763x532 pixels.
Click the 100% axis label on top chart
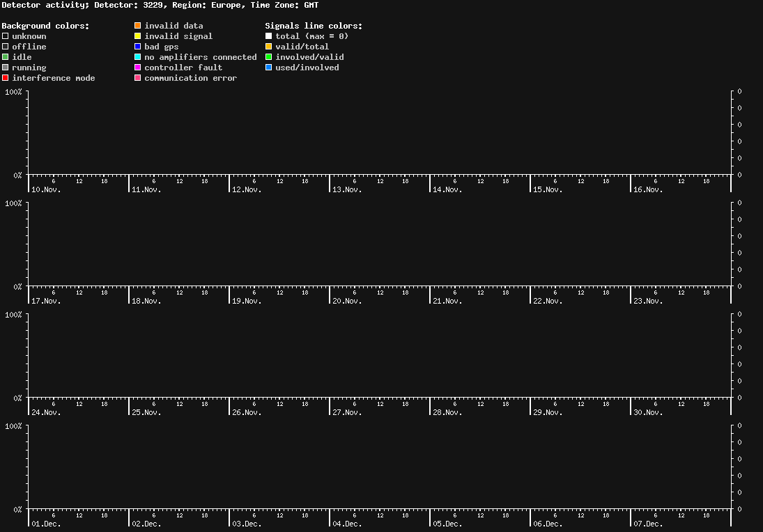pyautogui.click(x=14, y=91)
